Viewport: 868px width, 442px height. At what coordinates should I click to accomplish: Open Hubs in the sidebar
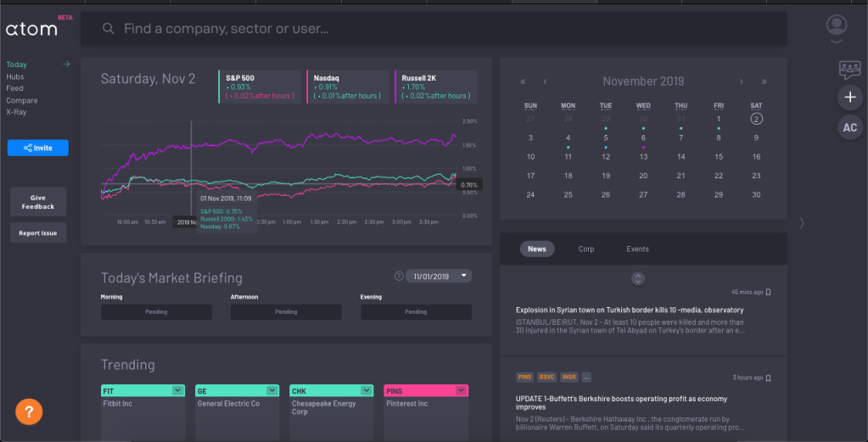coord(14,76)
